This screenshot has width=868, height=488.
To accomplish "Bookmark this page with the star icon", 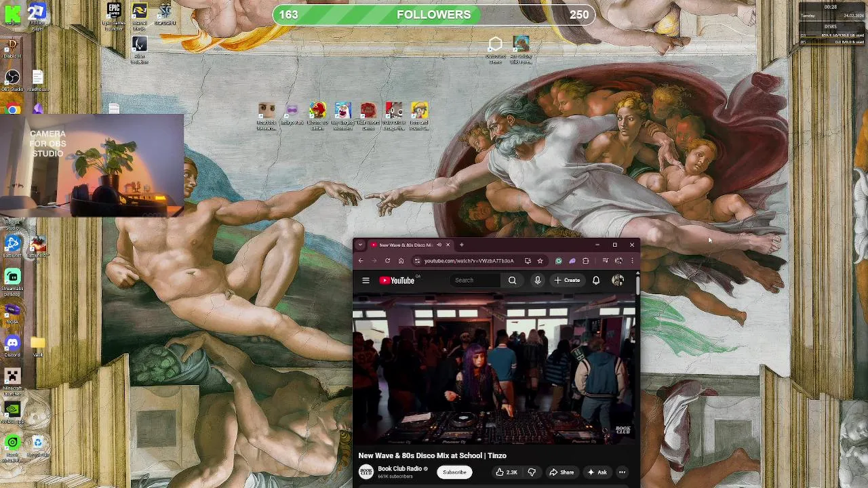I will coord(540,260).
